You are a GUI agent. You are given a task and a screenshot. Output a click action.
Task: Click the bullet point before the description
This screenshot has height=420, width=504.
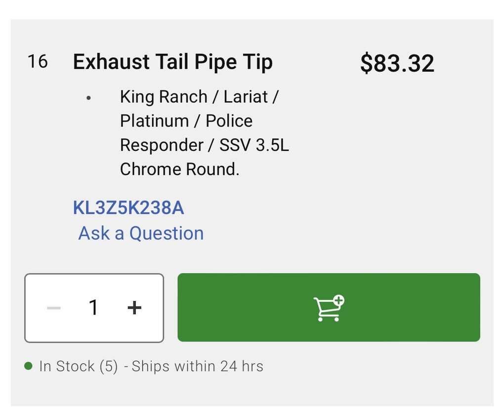(x=88, y=98)
